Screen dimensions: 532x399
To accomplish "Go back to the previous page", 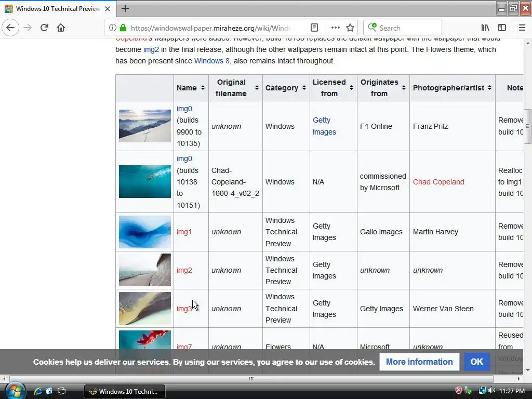I will (10, 28).
